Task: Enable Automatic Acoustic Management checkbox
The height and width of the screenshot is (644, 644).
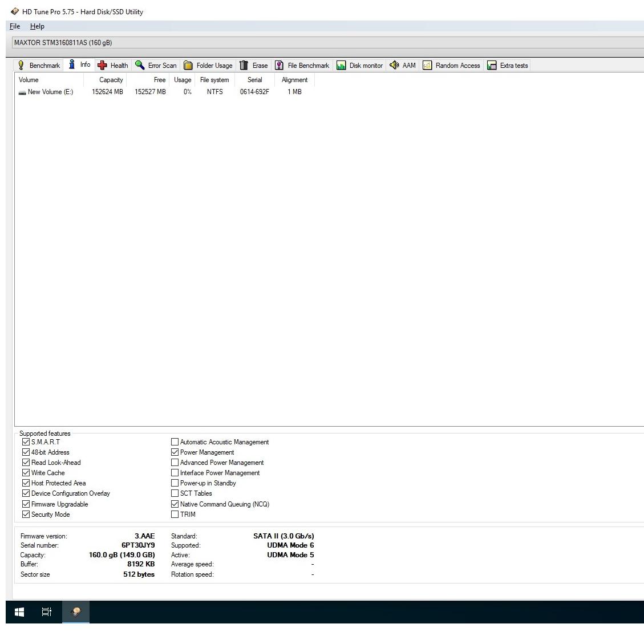Action: pyautogui.click(x=175, y=442)
